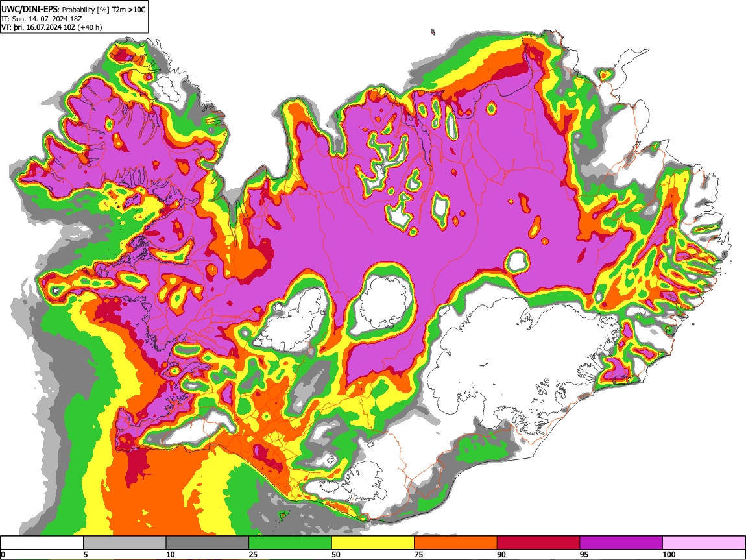
Task: Click the '0' legend scale label
Action: 3,554
